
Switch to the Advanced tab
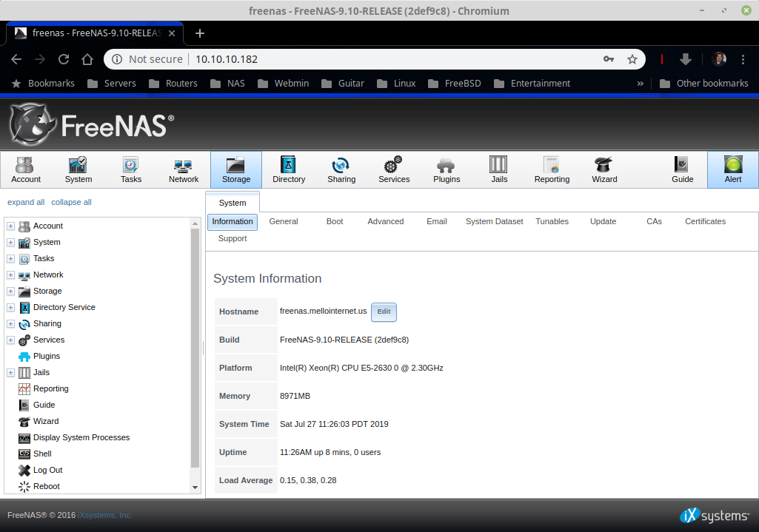(385, 221)
